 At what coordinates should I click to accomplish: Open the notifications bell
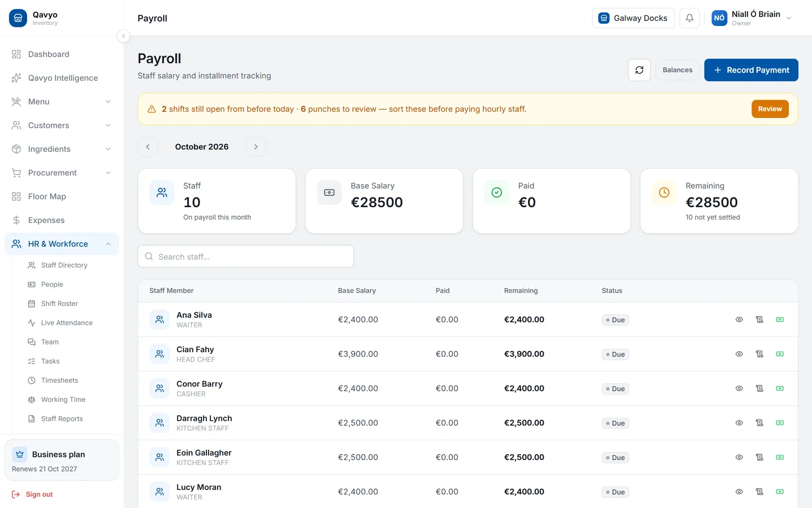[x=690, y=18]
